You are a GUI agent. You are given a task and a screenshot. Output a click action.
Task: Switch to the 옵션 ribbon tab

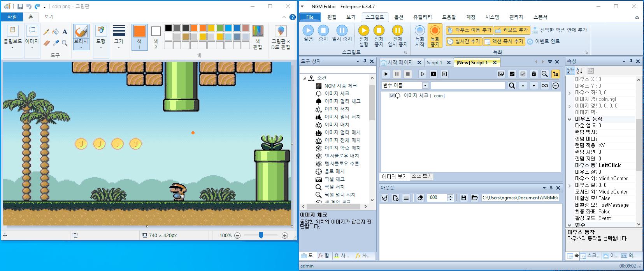coord(399,17)
